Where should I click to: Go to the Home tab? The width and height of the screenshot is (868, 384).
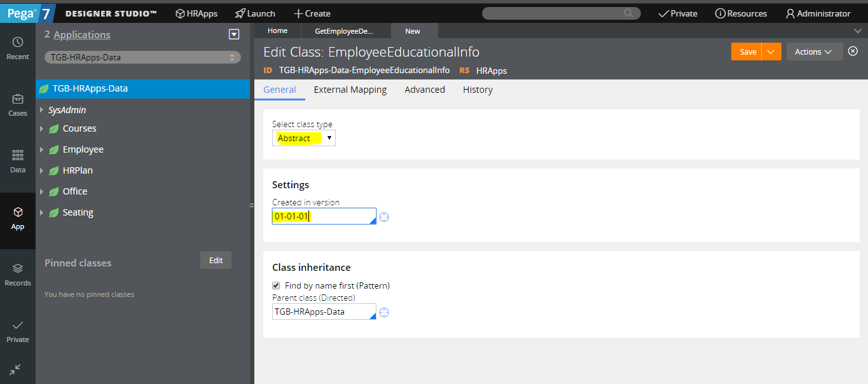pyautogui.click(x=277, y=31)
